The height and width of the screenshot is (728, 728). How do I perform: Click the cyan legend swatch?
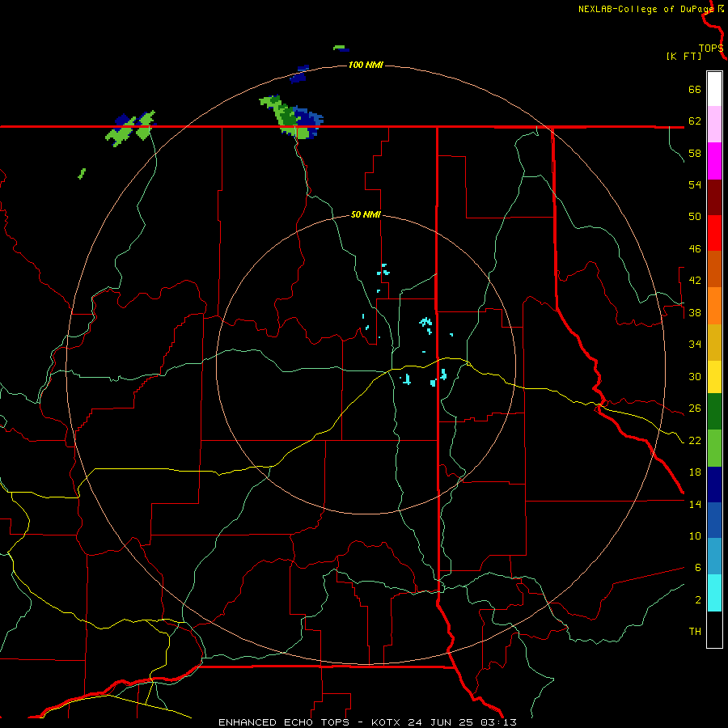coord(714,593)
